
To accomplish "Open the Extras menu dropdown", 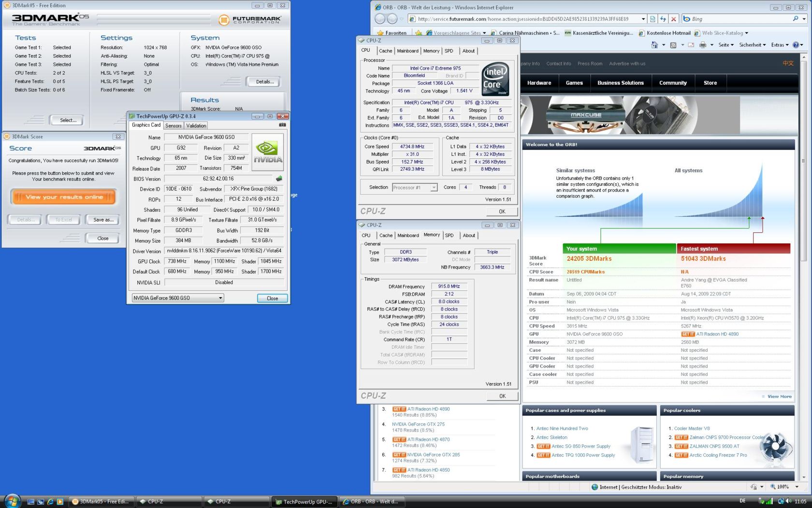I will tap(780, 45).
